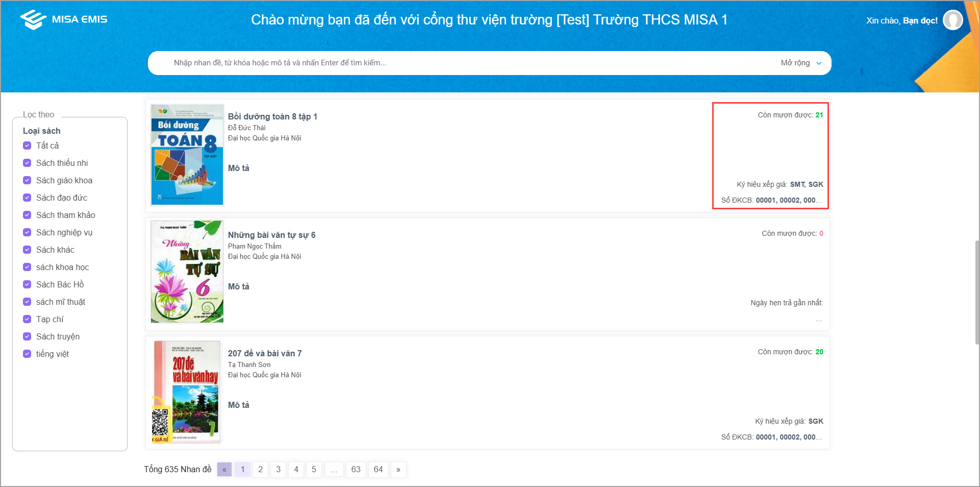Click Loại sách filter heading
This screenshot has width=980, height=487.
(41, 131)
